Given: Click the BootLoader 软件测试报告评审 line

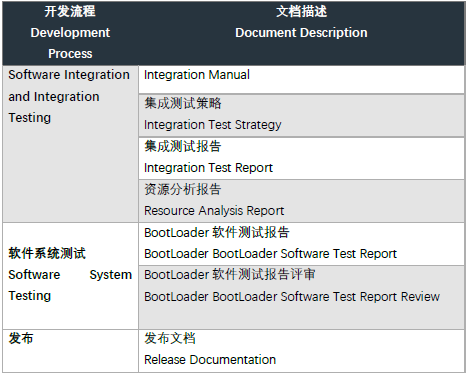Looking at the screenshot, I should (230, 275).
